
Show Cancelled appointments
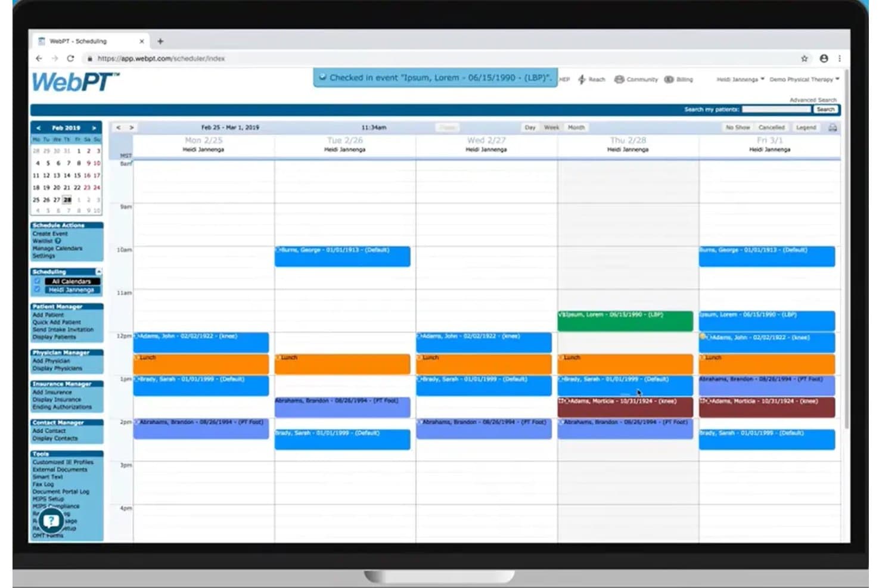point(772,127)
